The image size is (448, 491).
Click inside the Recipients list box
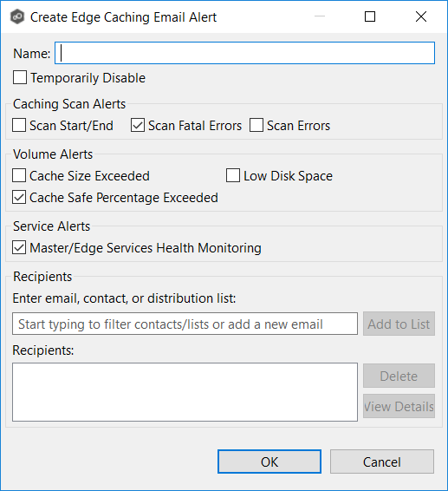coord(185,392)
